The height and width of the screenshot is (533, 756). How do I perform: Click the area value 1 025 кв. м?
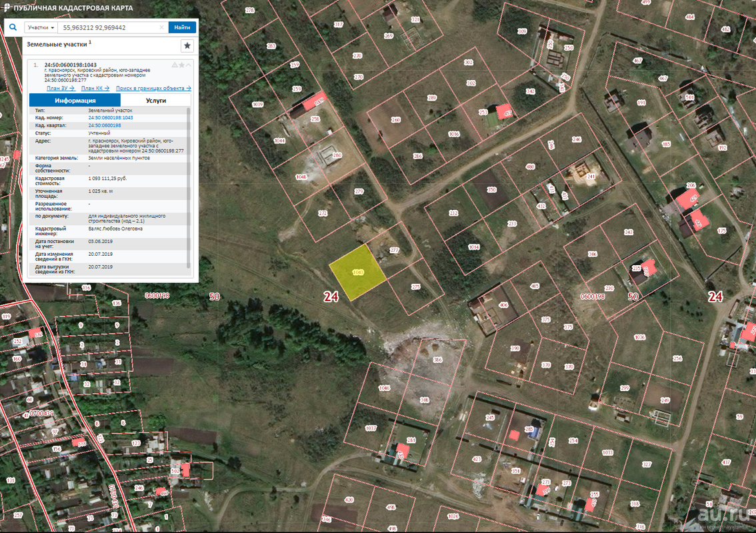tap(100, 191)
